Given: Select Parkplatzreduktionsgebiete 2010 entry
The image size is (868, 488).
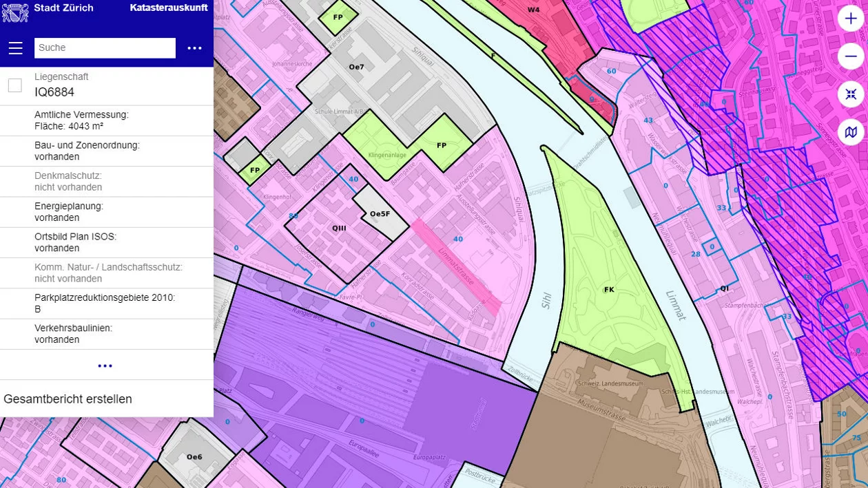Looking at the screenshot, I should 107,303.
